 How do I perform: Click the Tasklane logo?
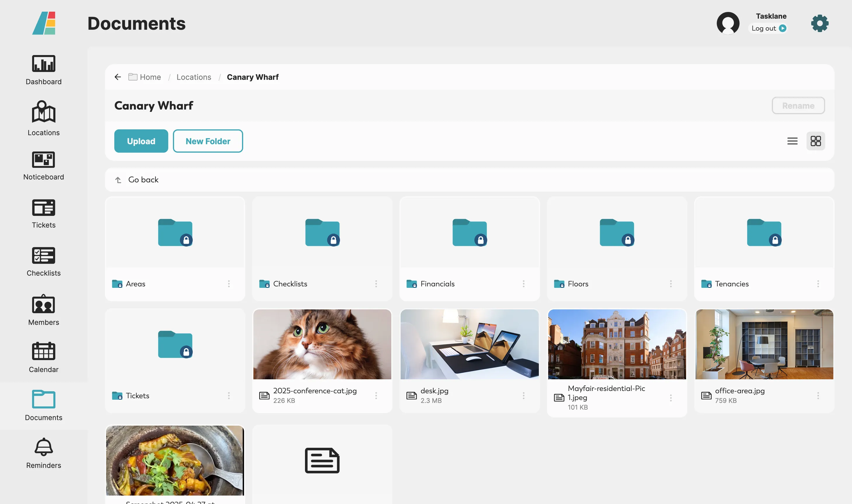tap(44, 23)
